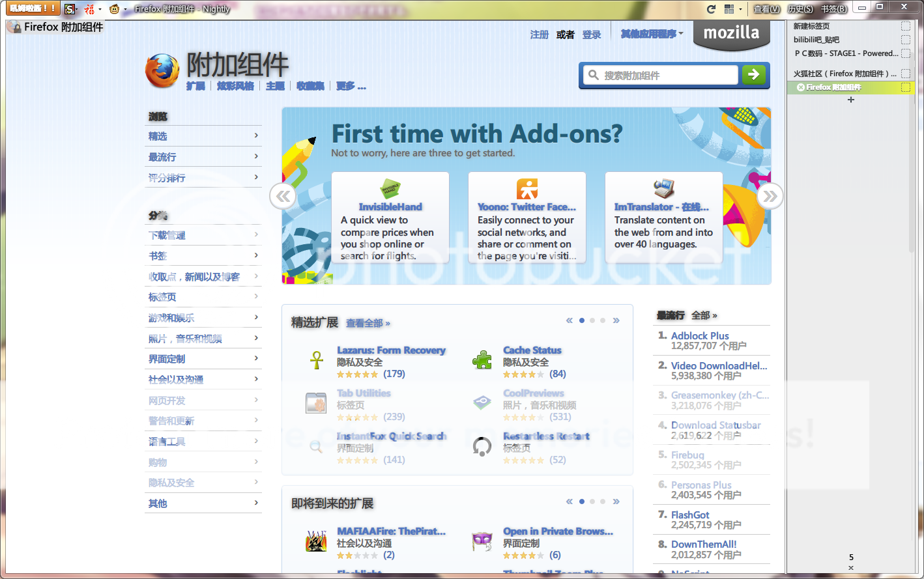Click the 全部 » link beside 最流行

coord(704,315)
